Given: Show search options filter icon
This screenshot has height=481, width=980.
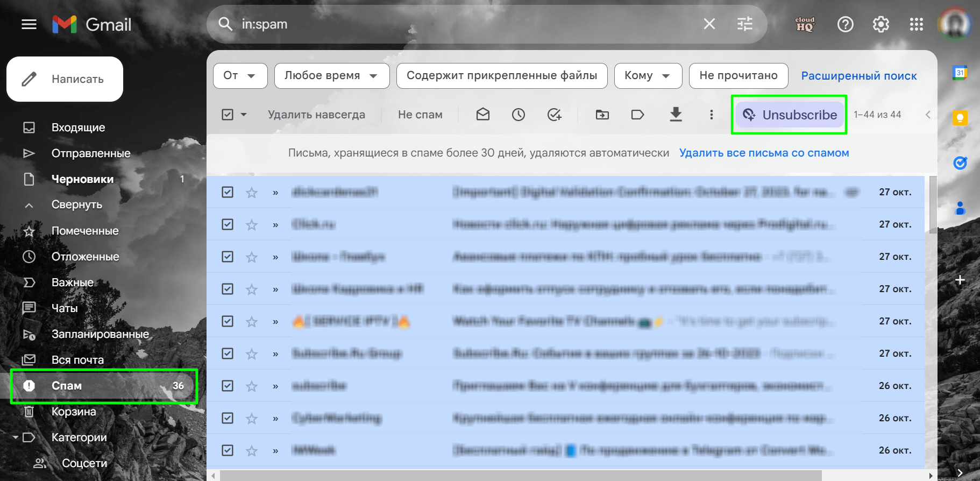Looking at the screenshot, I should [x=744, y=24].
